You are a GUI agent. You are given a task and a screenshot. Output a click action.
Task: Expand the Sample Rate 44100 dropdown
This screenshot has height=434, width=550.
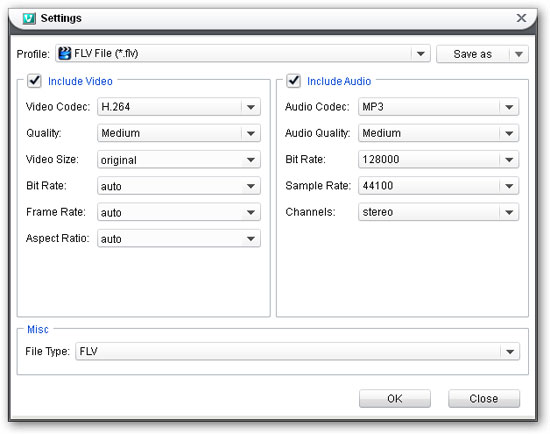(x=438, y=186)
